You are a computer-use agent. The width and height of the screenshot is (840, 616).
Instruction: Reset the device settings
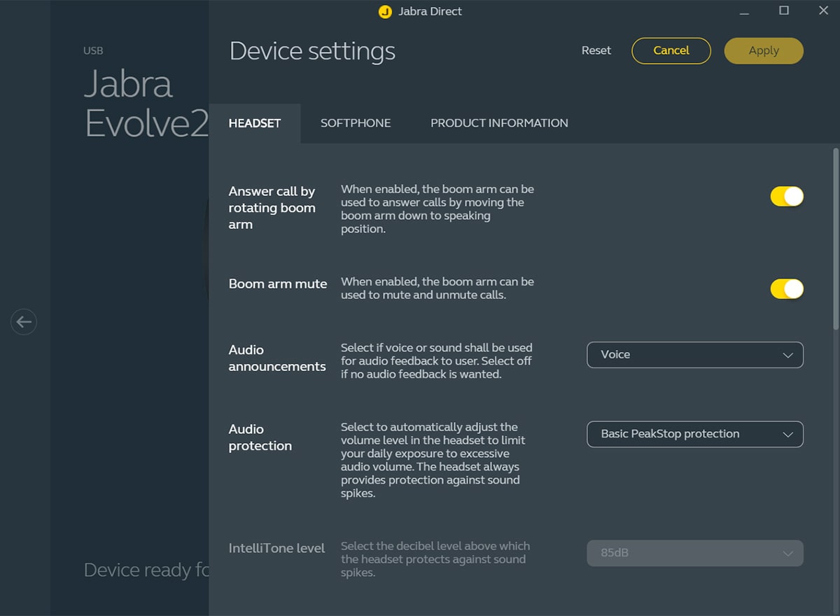pyautogui.click(x=596, y=50)
